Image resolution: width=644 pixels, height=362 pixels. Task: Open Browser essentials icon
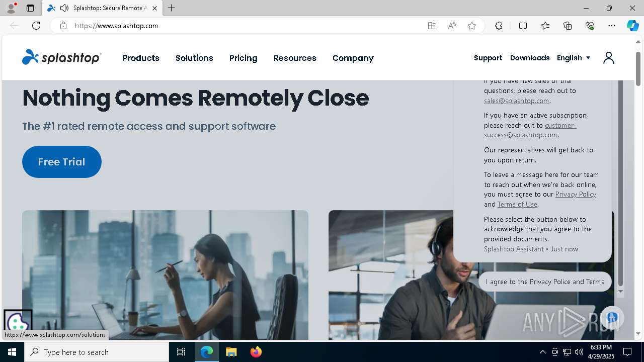pos(590,26)
